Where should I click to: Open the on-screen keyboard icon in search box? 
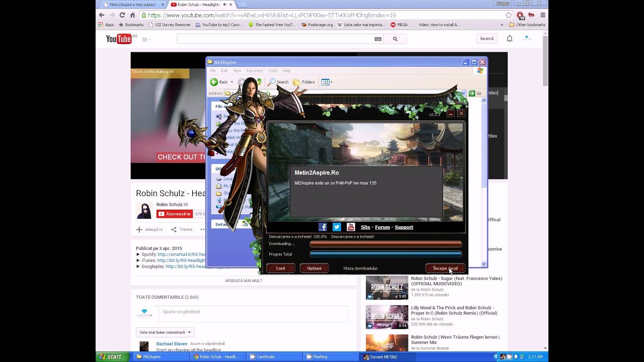coord(378,39)
